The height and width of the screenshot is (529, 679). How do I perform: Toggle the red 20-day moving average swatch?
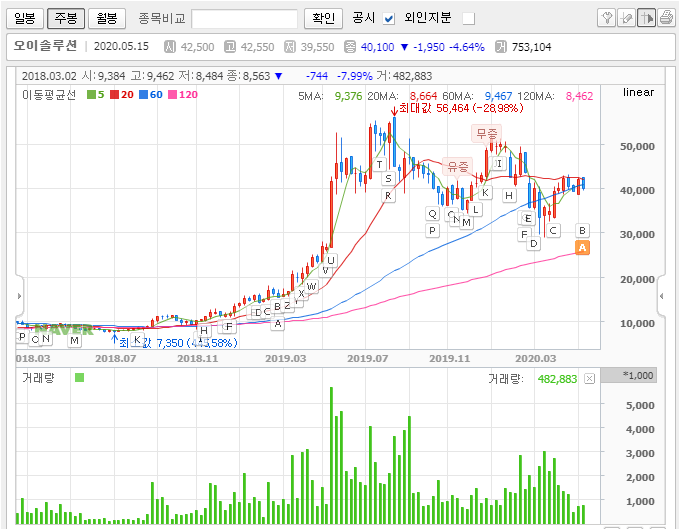[114, 94]
